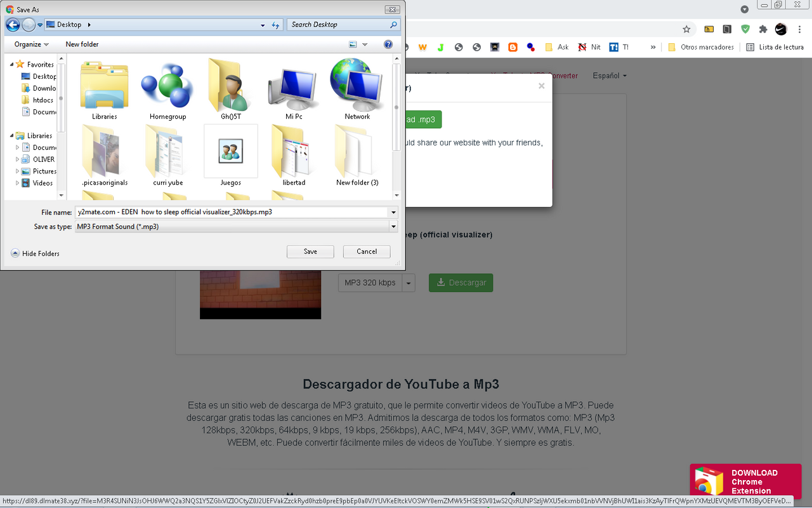Open the Blogger bookmark icon
812x508 pixels.
point(513,47)
